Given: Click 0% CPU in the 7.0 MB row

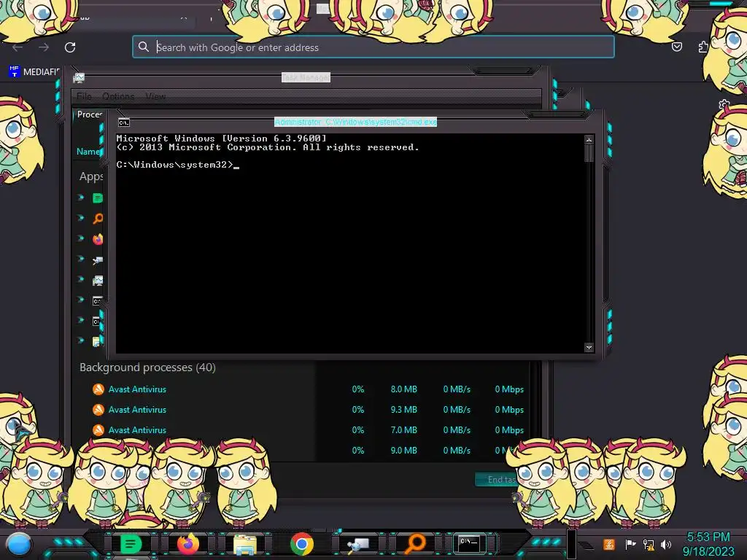Looking at the screenshot, I should [x=357, y=430].
